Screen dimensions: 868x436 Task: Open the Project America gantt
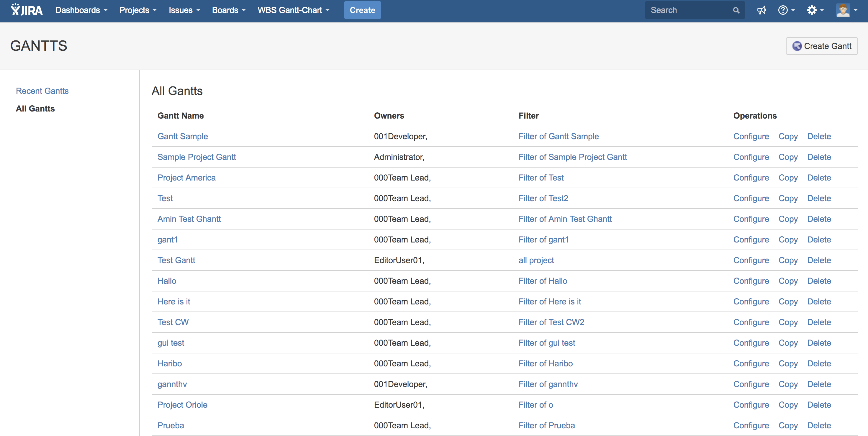[x=186, y=178]
